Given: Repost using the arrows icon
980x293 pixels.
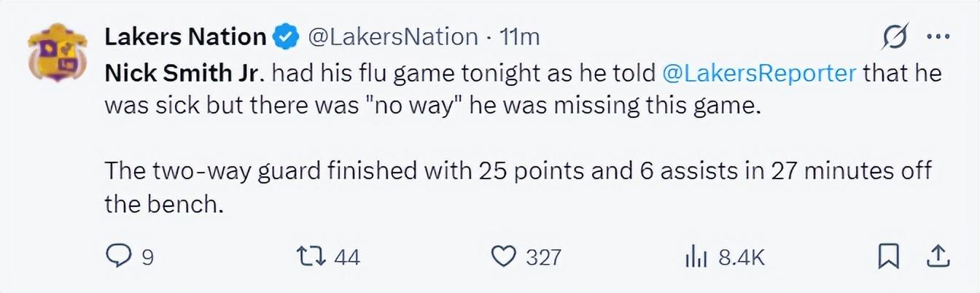Looking at the screenshot, I should point(311,256).
